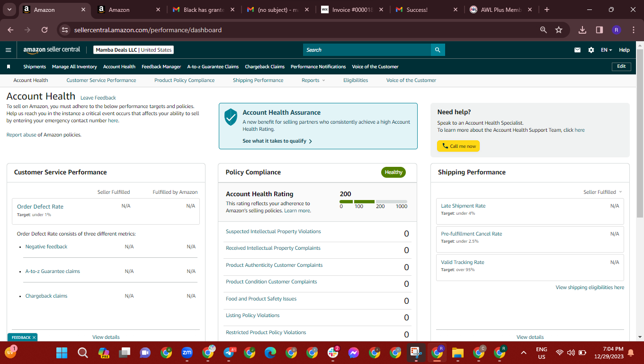644x364 pixels.
Task: Open the Chrome tab search dropdown arrow
Action: 9,9
